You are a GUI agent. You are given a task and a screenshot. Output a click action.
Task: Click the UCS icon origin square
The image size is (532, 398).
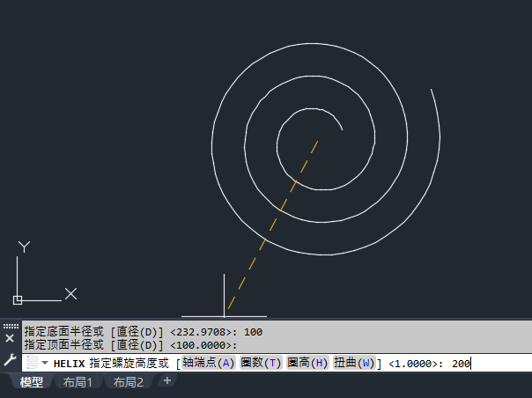pos(18,300)
